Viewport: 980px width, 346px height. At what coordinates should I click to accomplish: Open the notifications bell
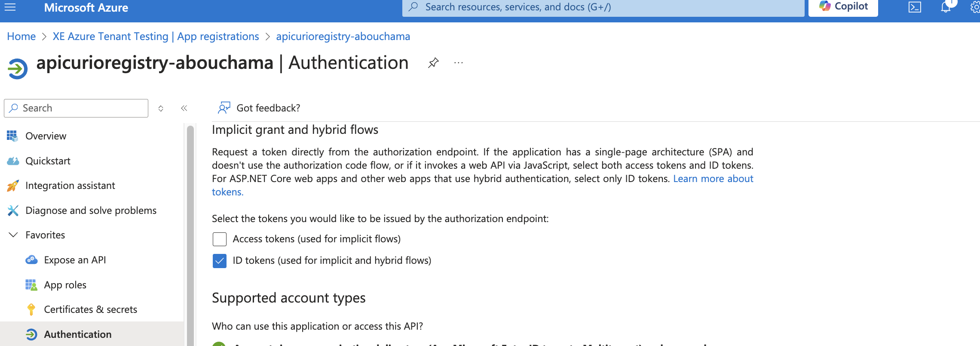click(946, 7)
